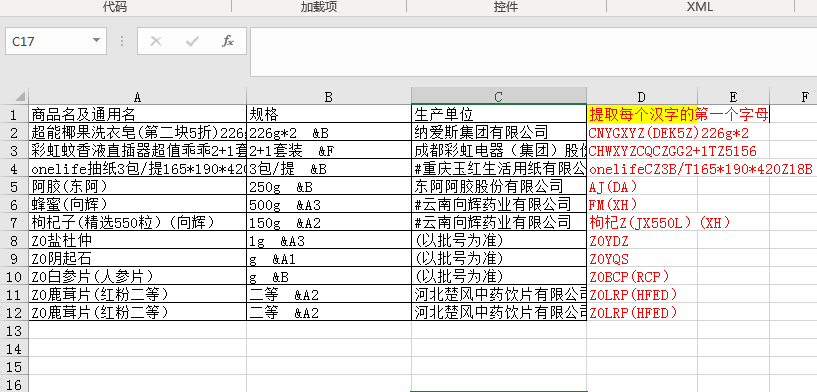Click cell 250g &B

click(x=329, y=186)
